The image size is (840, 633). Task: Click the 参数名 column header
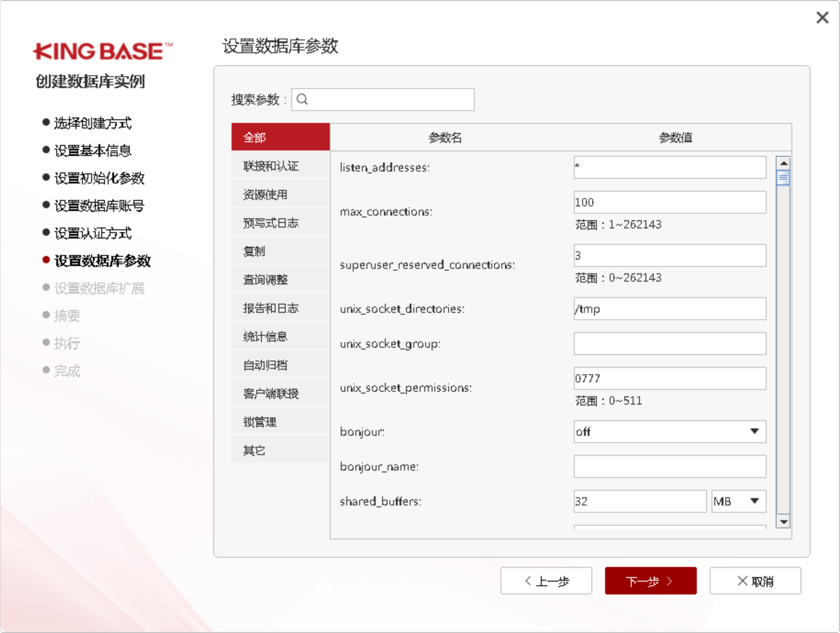coord(445,138)
